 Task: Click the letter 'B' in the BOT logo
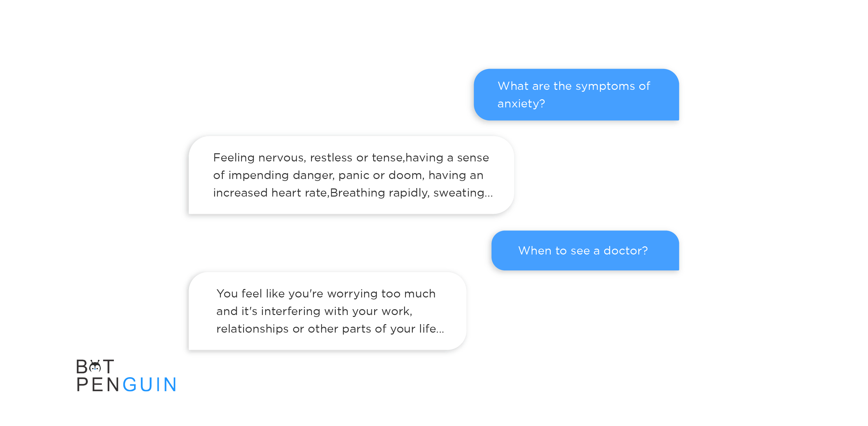(82, 367)
